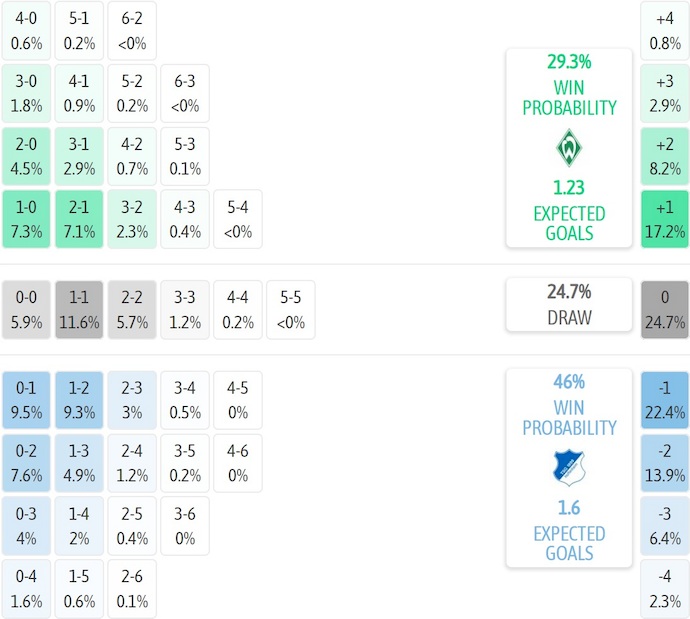
Task: Select the 4-0 scoreline tile
Action: point(26,30)
